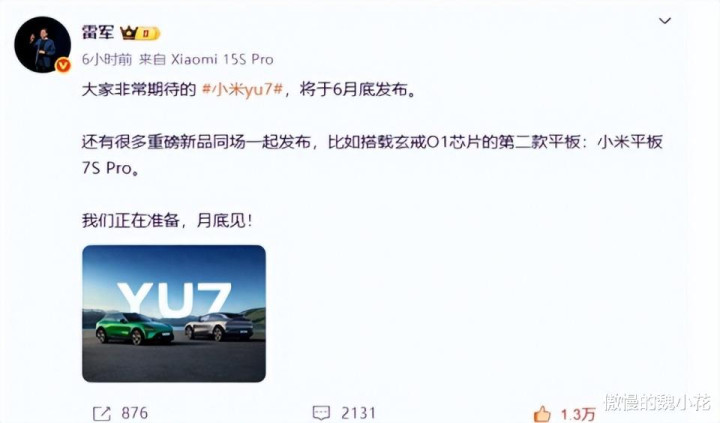Image resolution: width=720 pixels, height=423 pixels.
Task: Click the comment count 2131
Action: pyautogui.click(x=359, y=413)
